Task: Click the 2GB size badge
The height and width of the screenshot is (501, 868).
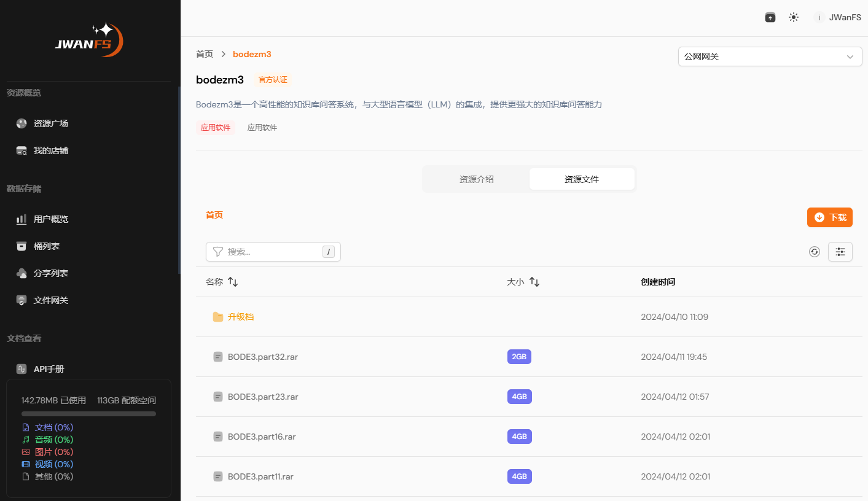Action: coord(519,357)
